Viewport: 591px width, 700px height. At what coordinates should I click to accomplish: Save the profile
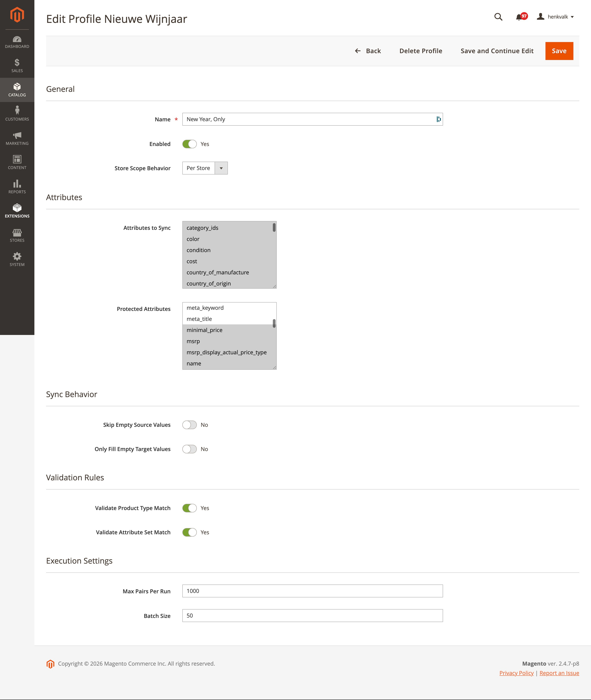point(559,51)
